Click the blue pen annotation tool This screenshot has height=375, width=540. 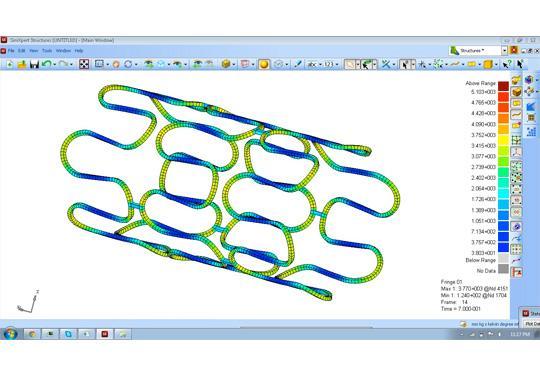pos(298,64)
